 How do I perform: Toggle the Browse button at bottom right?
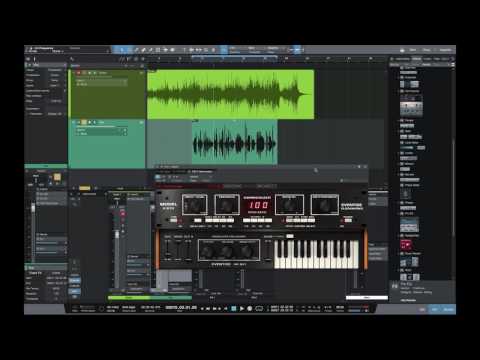[x=449, y=310]
